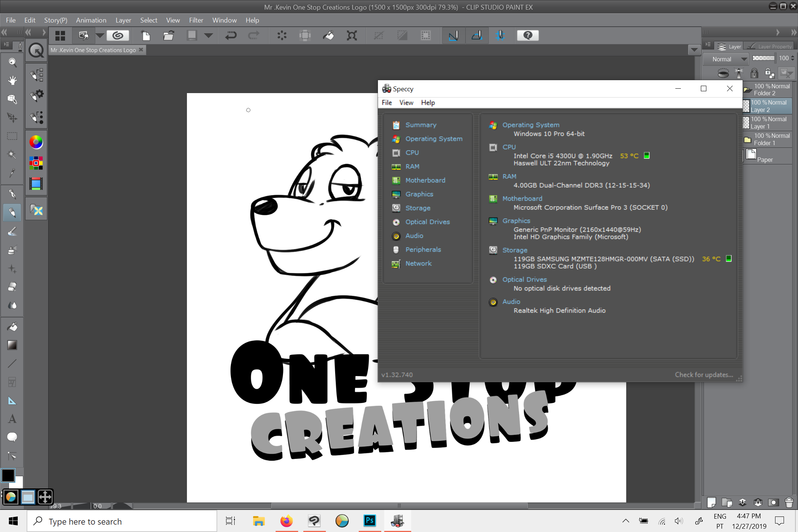Open the Animation menu
Screen dimensions: 798x532
pos(91,20)
